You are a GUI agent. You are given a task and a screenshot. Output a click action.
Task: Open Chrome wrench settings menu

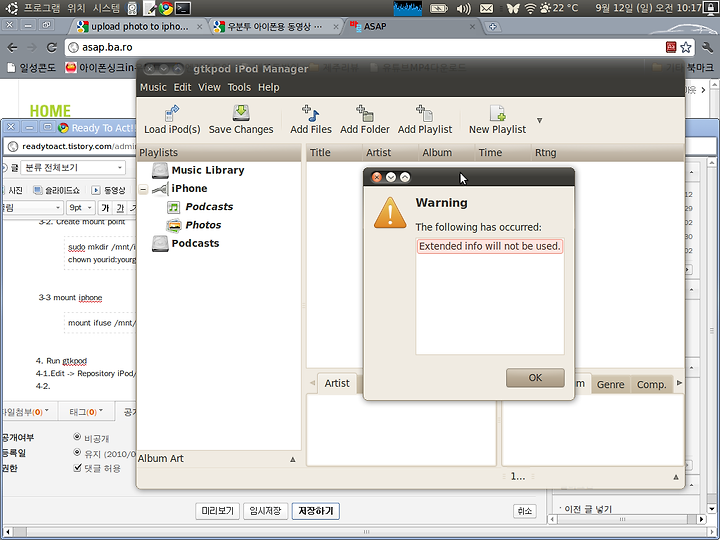pyautogui.click(x=708, y=47)
